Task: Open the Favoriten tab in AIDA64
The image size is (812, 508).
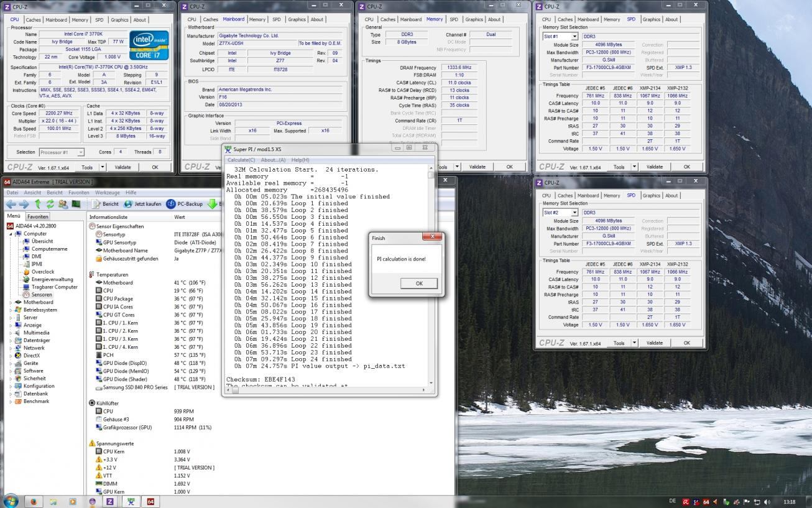Action: coord(37,217)
